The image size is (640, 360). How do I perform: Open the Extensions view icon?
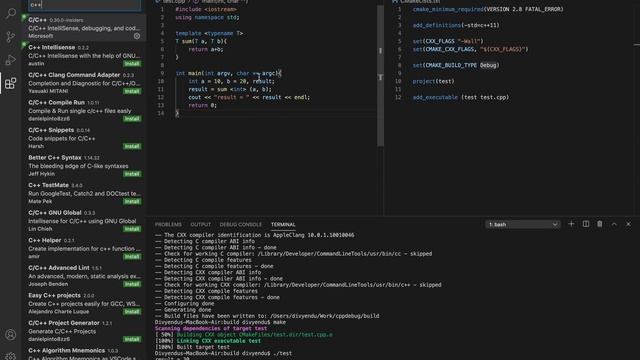(x=11, y=83)
